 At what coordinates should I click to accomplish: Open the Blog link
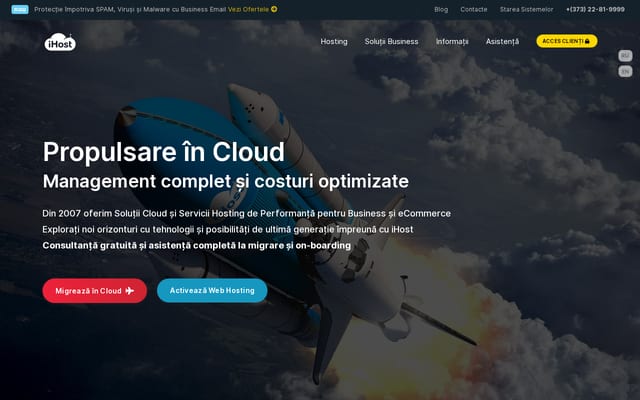[441, 9]
